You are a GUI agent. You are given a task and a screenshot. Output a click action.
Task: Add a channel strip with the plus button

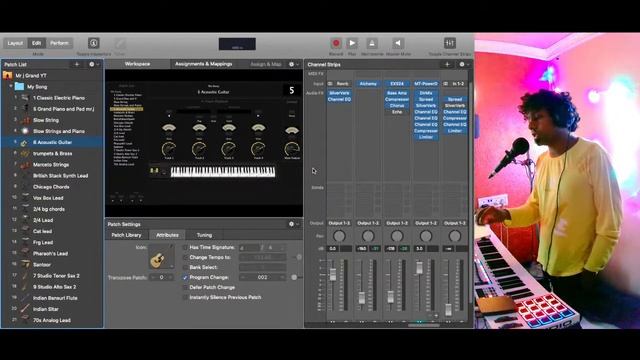click(447, 64)
